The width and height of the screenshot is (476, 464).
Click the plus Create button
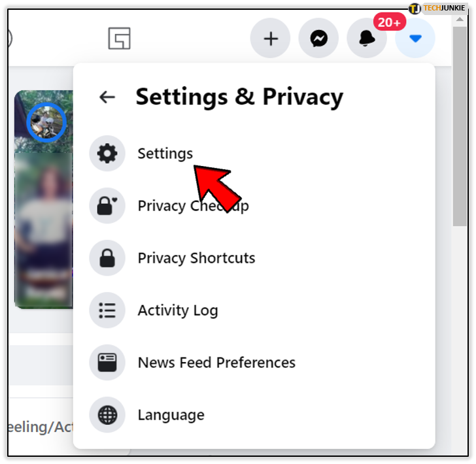(270, 39)
